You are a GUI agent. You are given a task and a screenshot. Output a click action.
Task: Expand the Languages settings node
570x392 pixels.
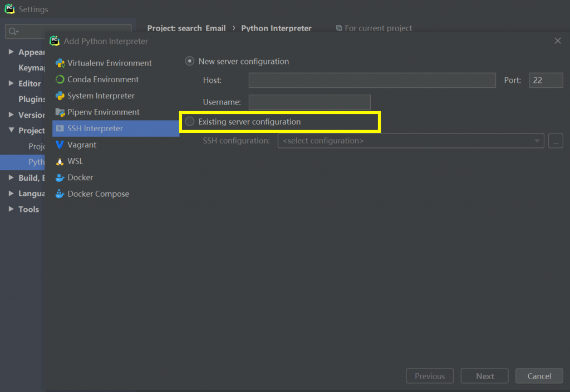[11, 193]
